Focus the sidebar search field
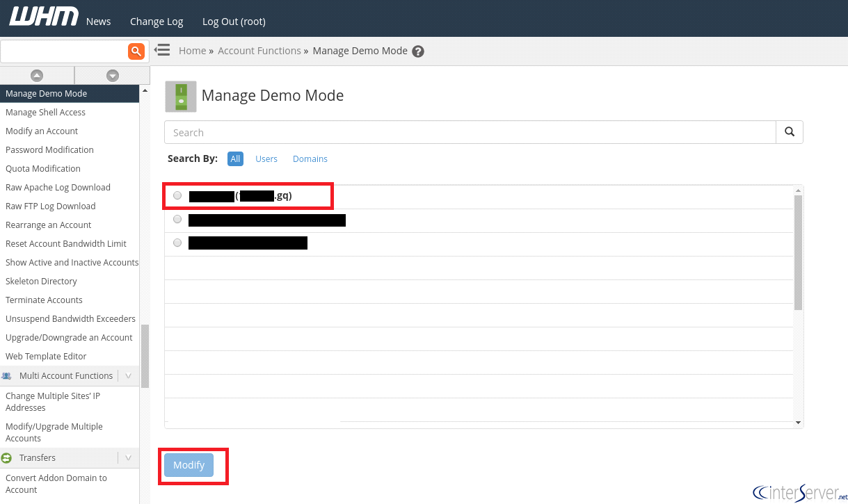 coord(64,51)
